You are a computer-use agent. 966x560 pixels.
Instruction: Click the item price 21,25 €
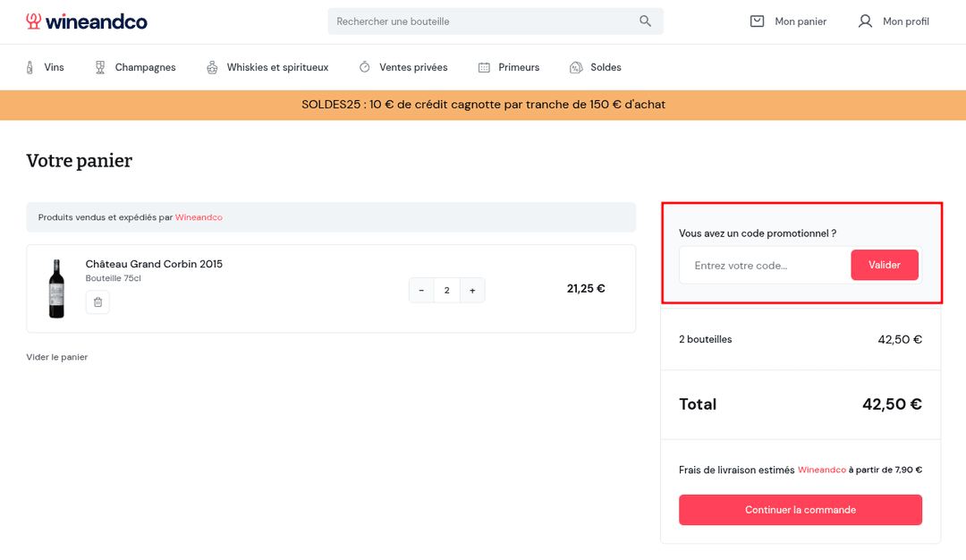pos(586,288)
